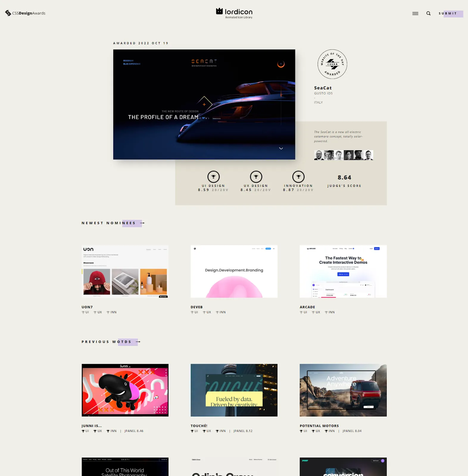
Task: Click the ARCADE title
Action: [x=307, y=307]
